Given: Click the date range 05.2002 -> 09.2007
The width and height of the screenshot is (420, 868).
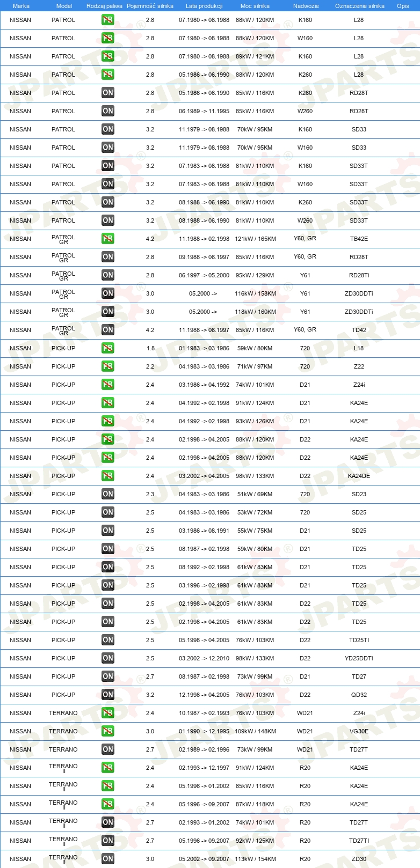Looking at the screenshot, I should click(x=204, y=859).
